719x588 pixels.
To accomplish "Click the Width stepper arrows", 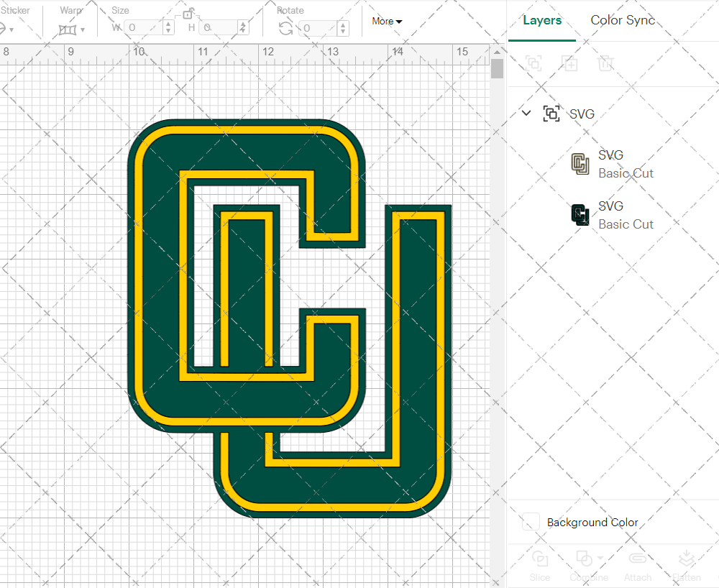I will click(169, 28).
